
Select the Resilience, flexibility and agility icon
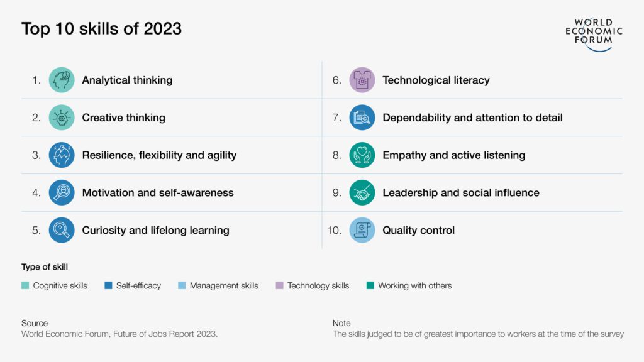[x=62, y=155]
